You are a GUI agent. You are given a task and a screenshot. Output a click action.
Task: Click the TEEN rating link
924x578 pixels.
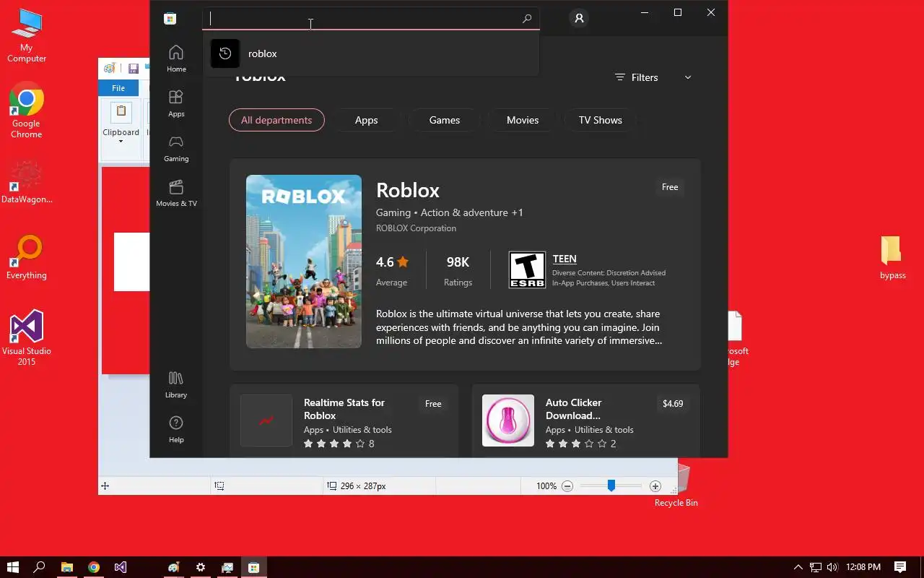point(565,259)
